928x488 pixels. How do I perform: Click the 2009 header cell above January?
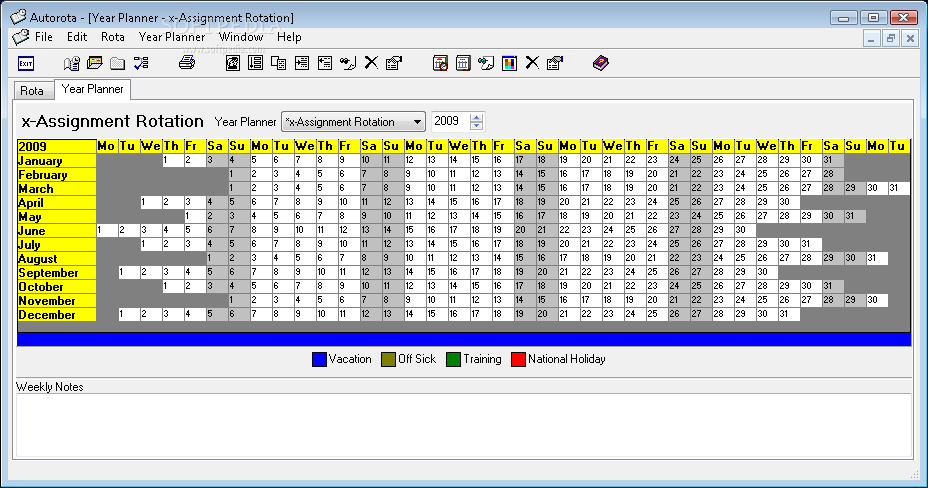(57, 146)
